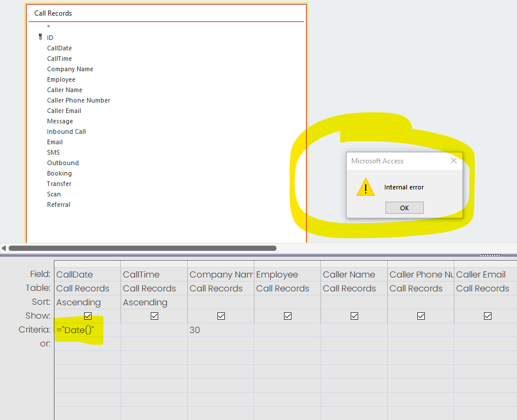The image size is (517, 420).
Task: Click OK in the Internal error dialog
Action: tap(404, 208)
